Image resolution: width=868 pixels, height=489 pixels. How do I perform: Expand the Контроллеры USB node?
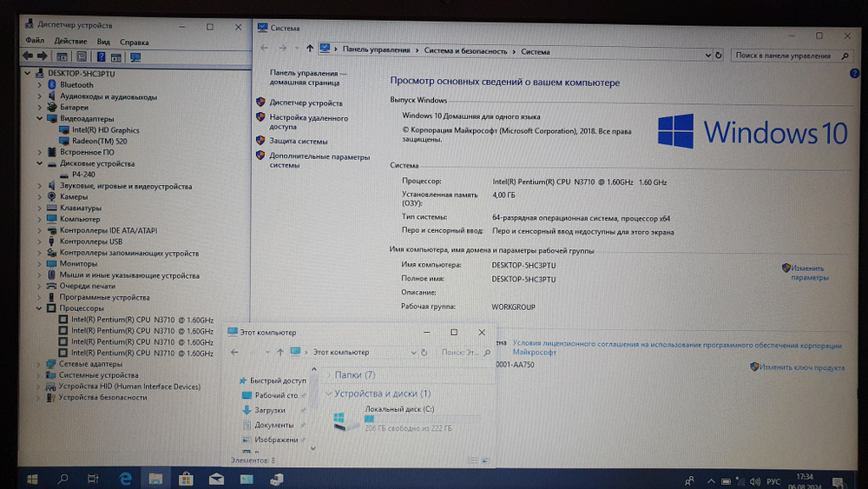(39, 241)
